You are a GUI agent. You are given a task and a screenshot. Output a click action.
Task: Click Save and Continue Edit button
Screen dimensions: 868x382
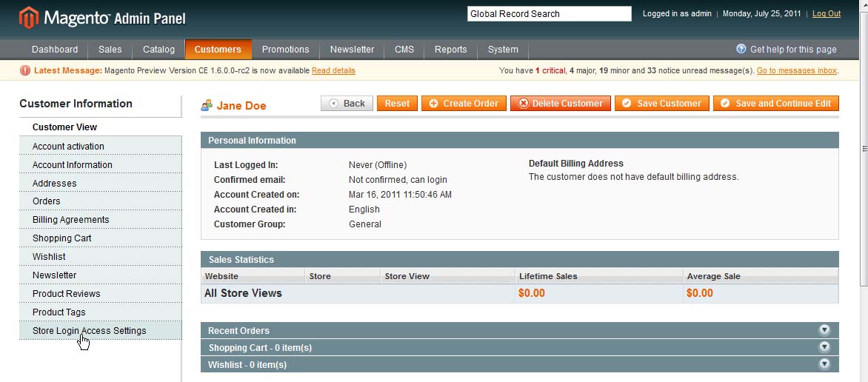point(776,104)
